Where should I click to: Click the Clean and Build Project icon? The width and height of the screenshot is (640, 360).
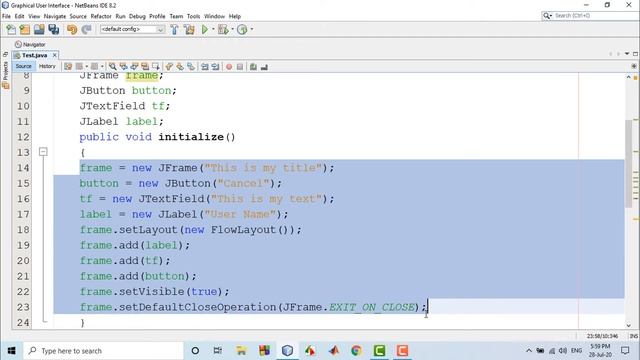(x=189, y=29)
